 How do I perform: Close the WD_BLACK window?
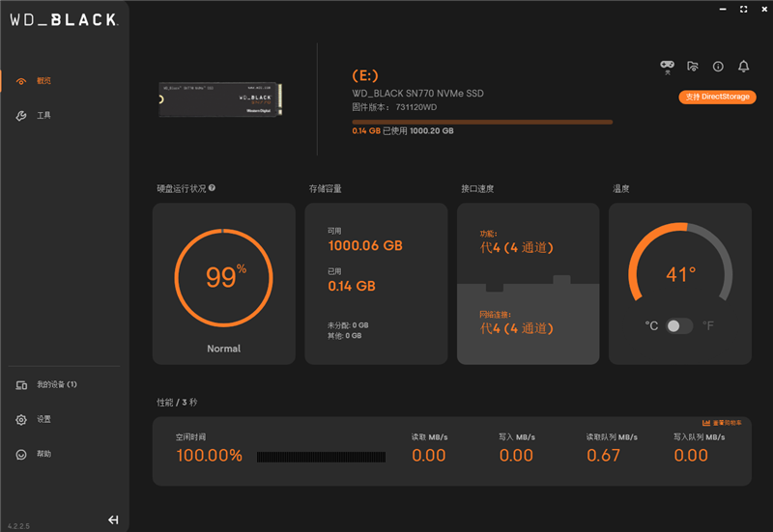[764, 9]
